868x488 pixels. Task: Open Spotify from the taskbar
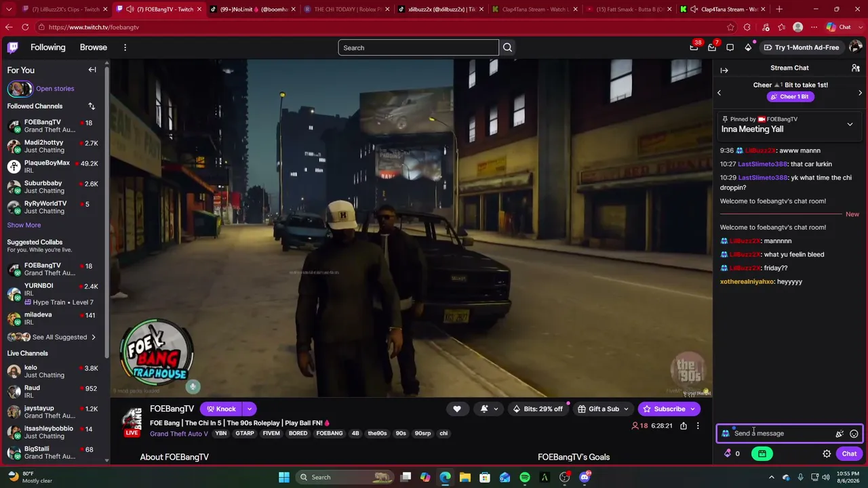coord(525,477)
